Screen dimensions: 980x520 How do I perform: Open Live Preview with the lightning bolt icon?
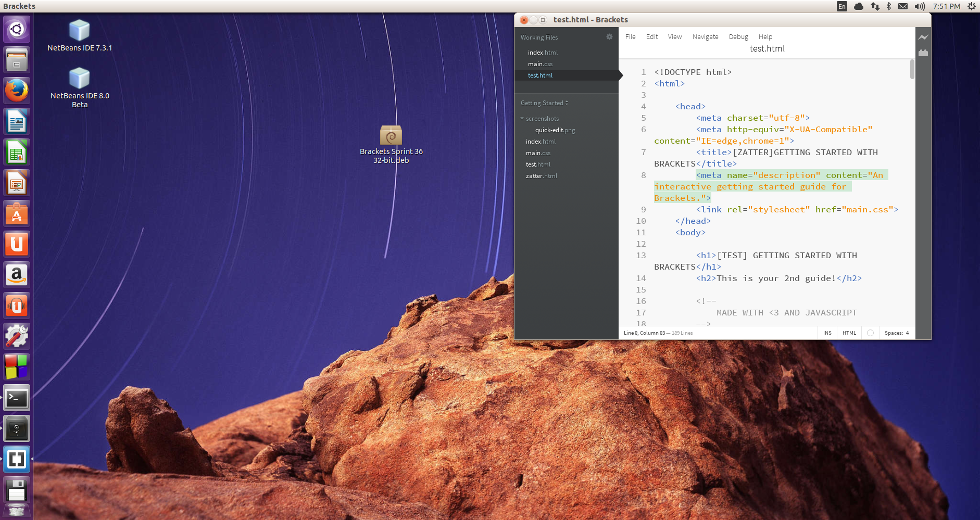click(923, 37)
